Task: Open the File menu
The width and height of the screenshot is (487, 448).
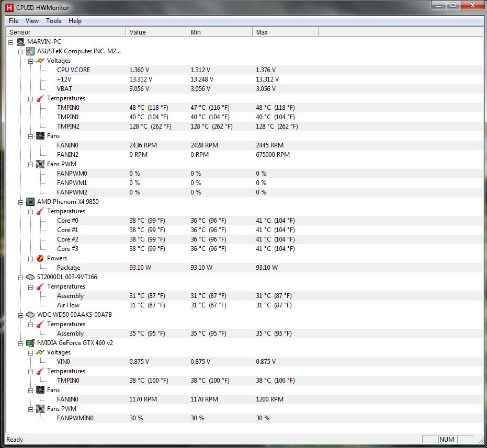Action: pyautogui.click(x=14, y=21)
